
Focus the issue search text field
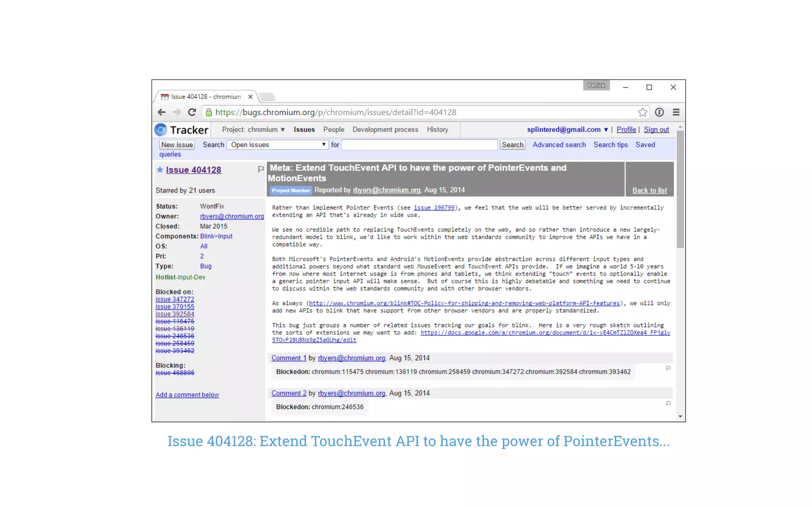coord(419,145)
